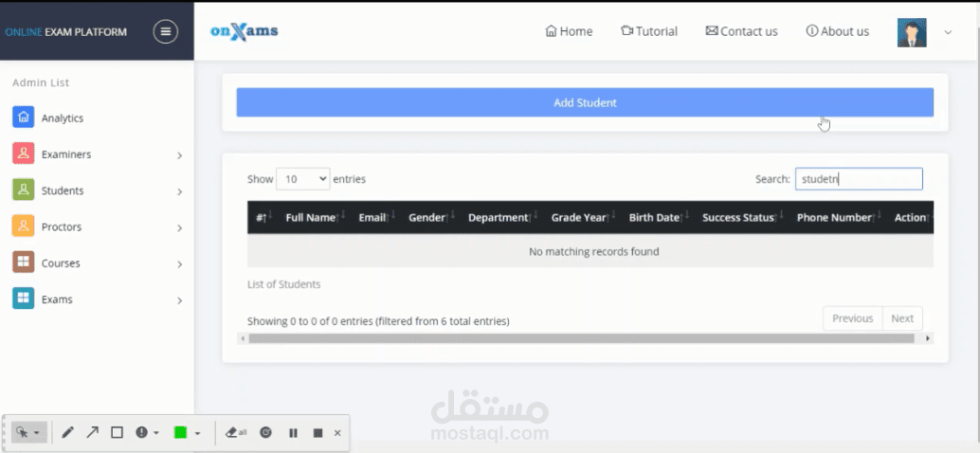Close the recording toolbar

tap(337, 433)
